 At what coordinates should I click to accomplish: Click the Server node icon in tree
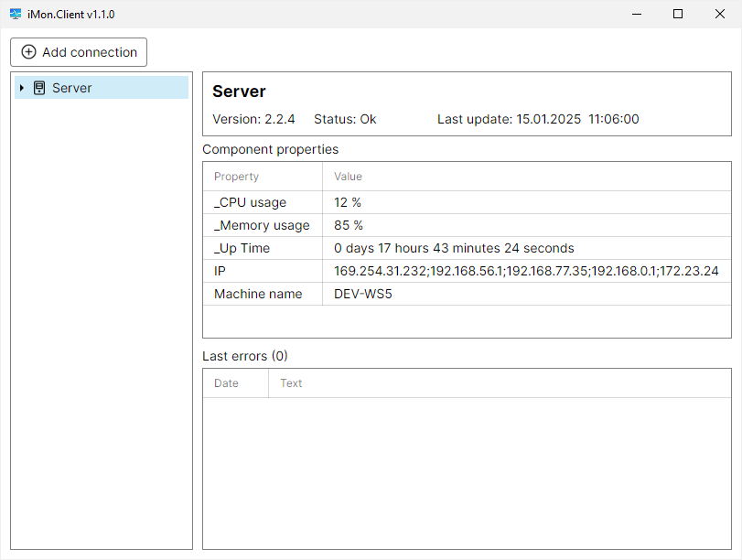pos(39,88)
